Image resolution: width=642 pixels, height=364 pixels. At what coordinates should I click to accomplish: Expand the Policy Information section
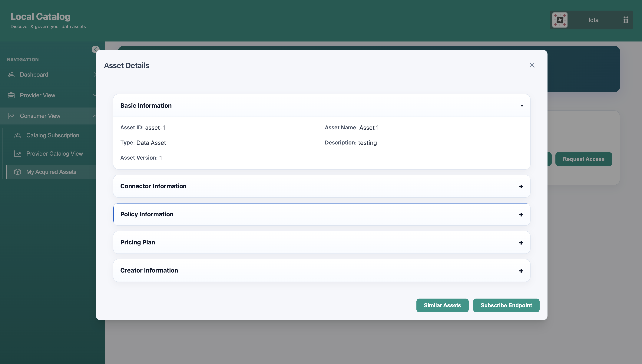[x=521, y=214]
